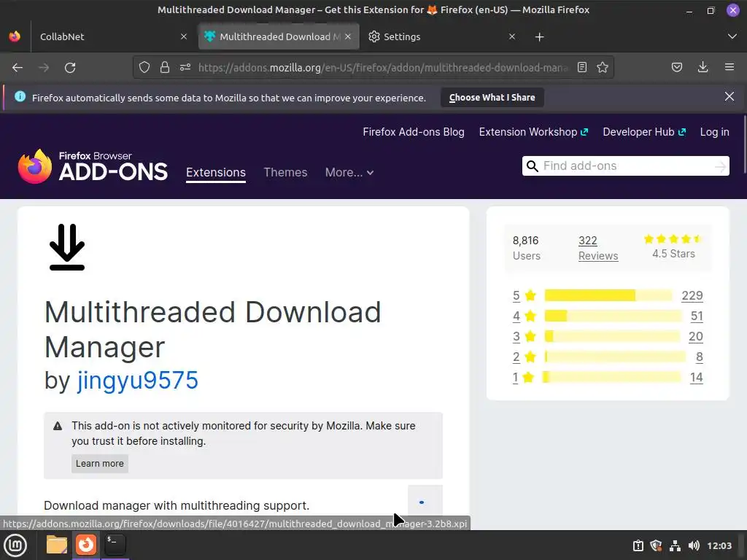The image size is (747, 560).
Task: Toggle reader view icon
Action: click(581, 67)
